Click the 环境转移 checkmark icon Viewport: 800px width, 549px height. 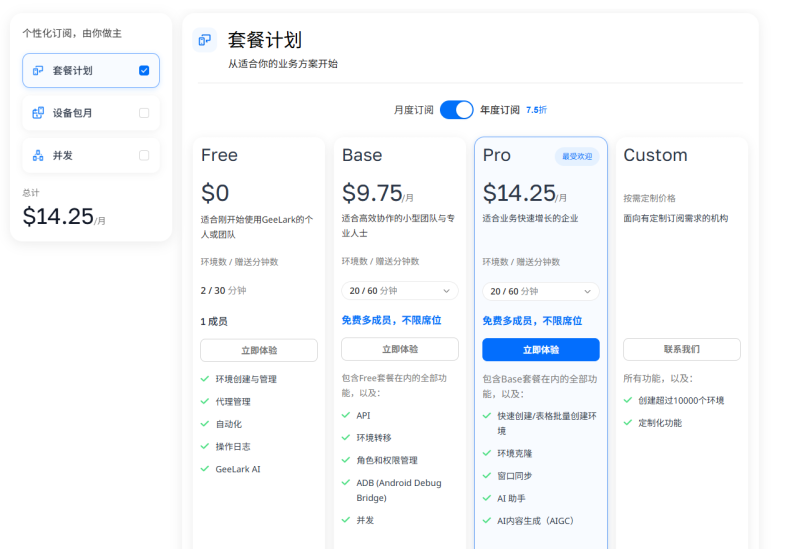click(x=346, y=438)
